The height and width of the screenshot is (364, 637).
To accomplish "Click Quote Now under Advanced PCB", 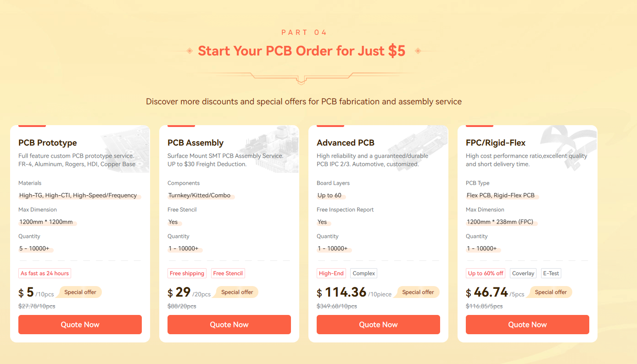I will (x=378, y=325).
